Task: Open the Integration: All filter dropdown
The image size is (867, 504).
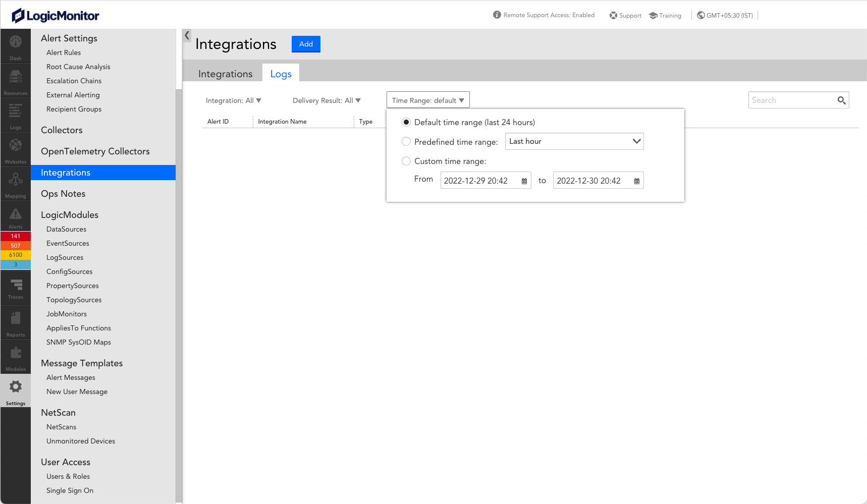Action: click(233, 100)
